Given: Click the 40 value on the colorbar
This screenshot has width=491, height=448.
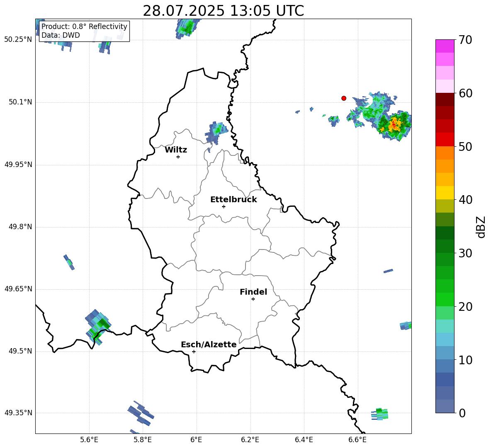Looking at the screenshot, I should pyautogui.click(x=465, y=200).
